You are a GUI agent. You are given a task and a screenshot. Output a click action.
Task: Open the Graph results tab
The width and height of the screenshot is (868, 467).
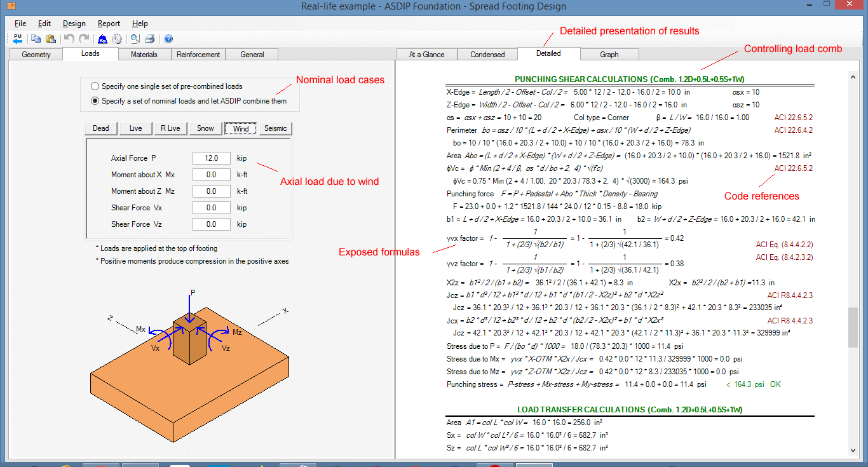tap(609, 55)
